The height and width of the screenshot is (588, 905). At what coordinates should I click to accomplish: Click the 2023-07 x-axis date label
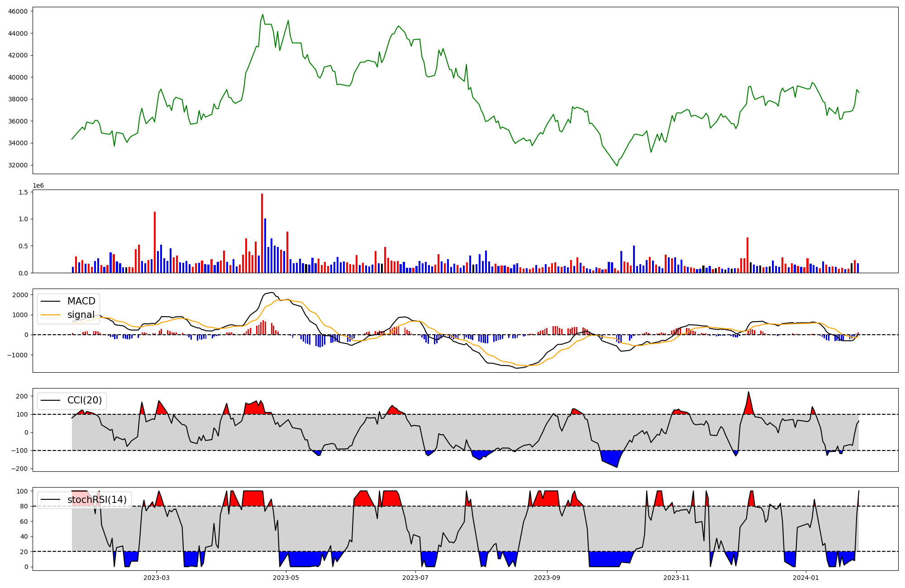point(415,578)
